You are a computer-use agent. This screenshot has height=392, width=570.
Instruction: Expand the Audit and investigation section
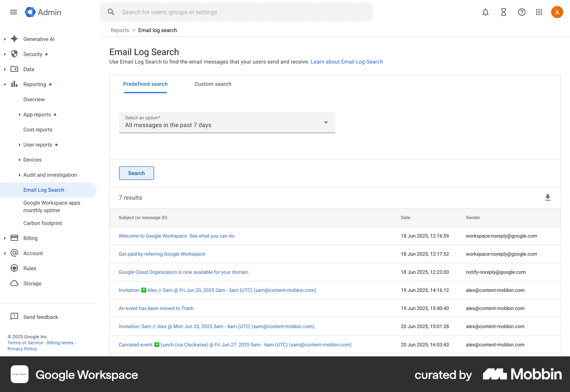click(20, 175)
